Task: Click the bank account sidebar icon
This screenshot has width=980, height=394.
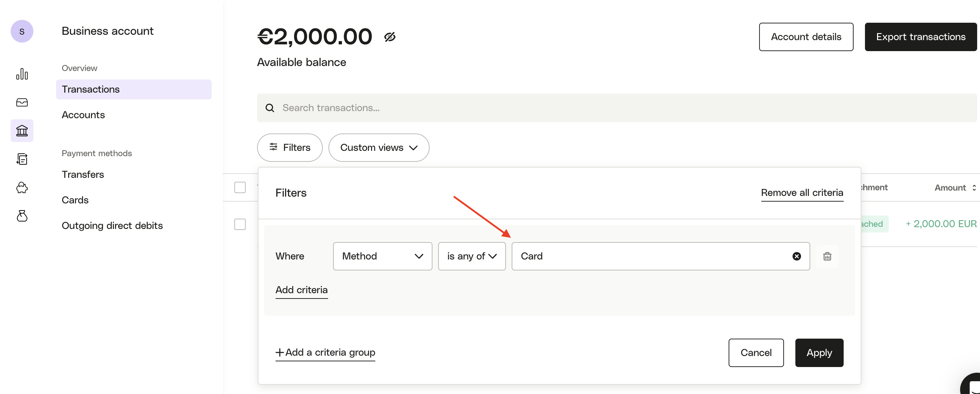Action: (22, 131)
